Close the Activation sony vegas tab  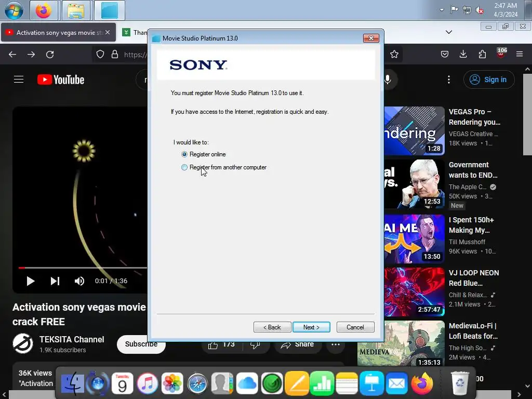tap(108, 32)
